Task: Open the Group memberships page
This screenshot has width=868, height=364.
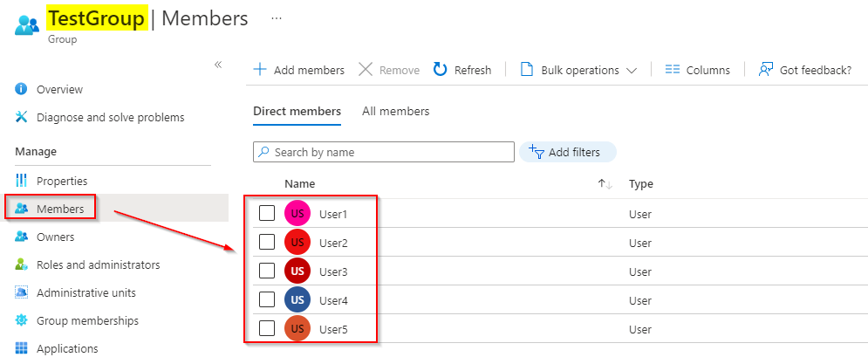Action: click(87, 320)
